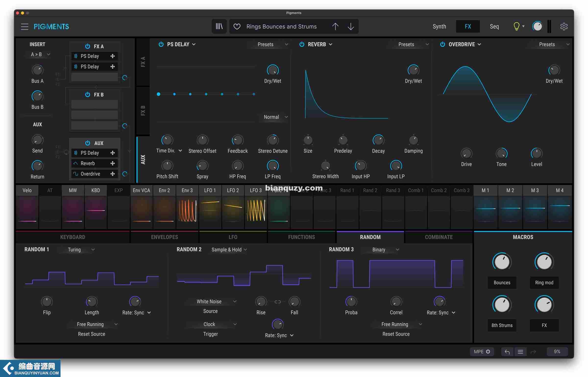Toggle MPE mode on or off

click(482, 352)
